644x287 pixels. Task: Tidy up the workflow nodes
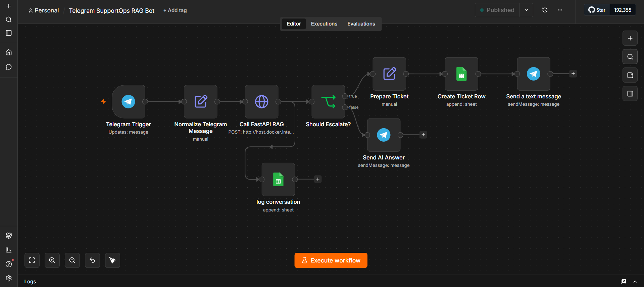coord(112,260)
